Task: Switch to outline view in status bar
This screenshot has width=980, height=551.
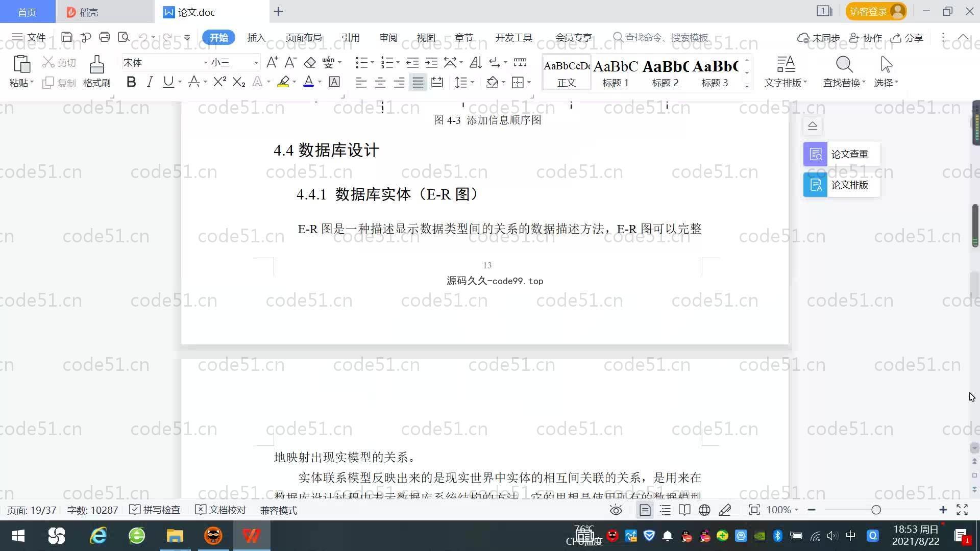Action: point(665,510)
